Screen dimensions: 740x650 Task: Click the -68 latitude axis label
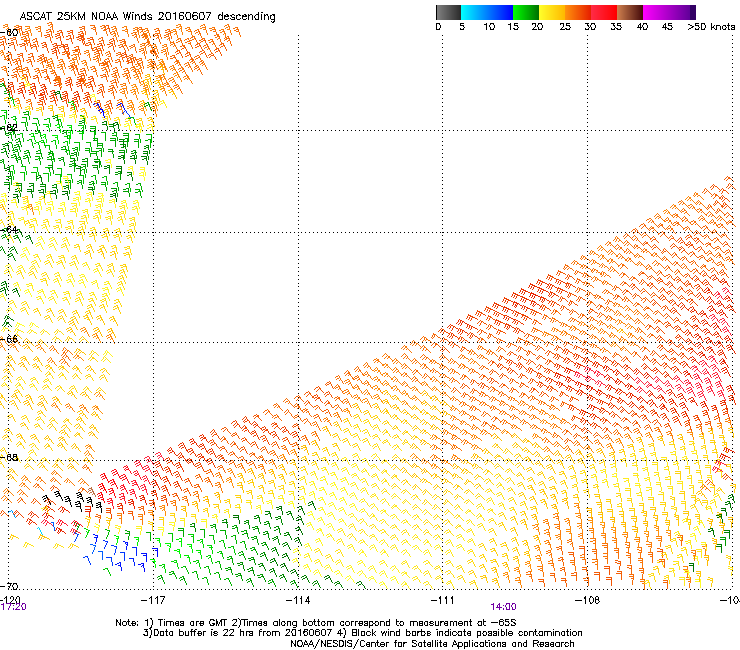pos(9,457)
